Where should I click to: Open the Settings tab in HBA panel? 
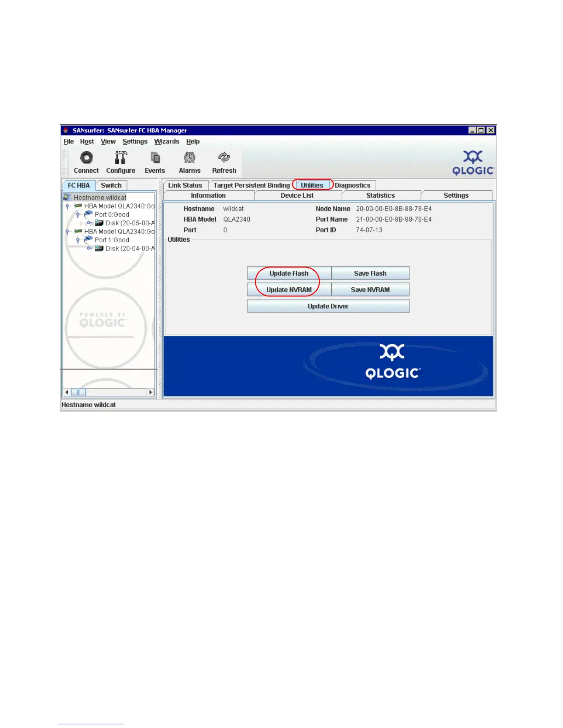tap(456, 195)
